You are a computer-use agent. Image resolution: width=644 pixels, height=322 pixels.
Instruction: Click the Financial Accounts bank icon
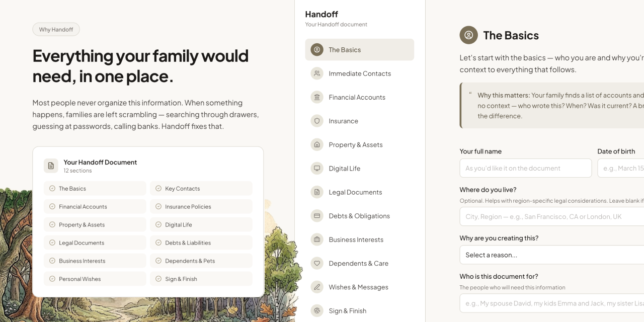317,97
